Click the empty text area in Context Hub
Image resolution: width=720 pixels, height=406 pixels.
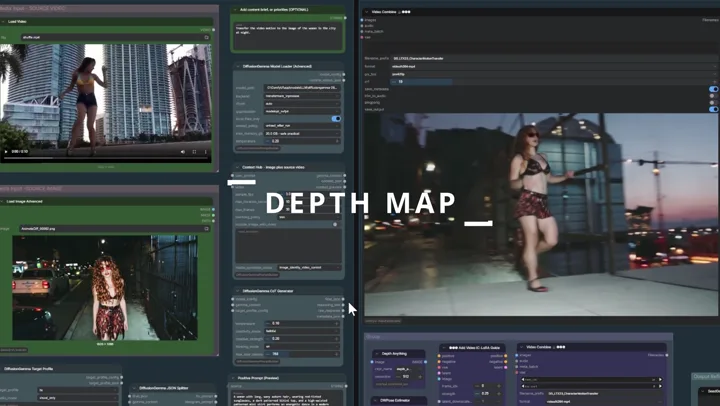click(x=288, y=246)
